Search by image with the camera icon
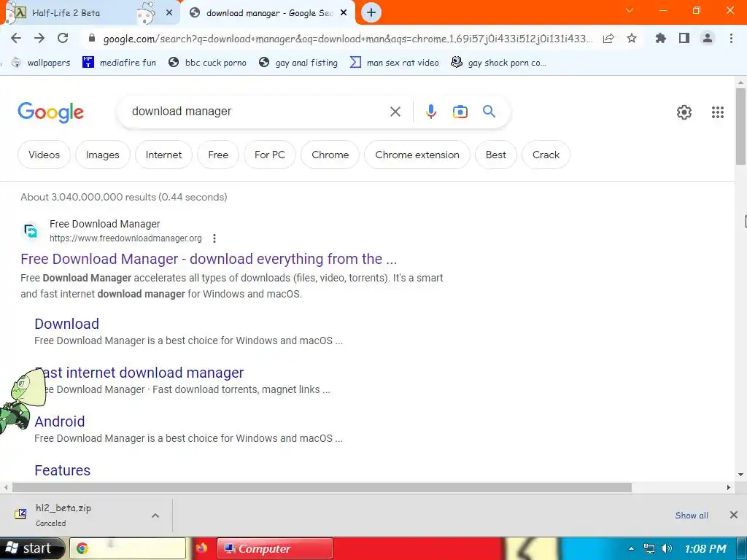 (x=460, y=112)
